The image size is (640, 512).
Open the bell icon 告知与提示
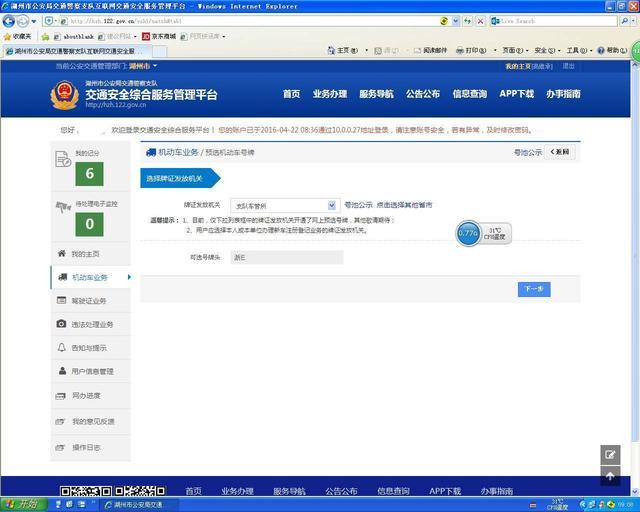coord(61,347)
